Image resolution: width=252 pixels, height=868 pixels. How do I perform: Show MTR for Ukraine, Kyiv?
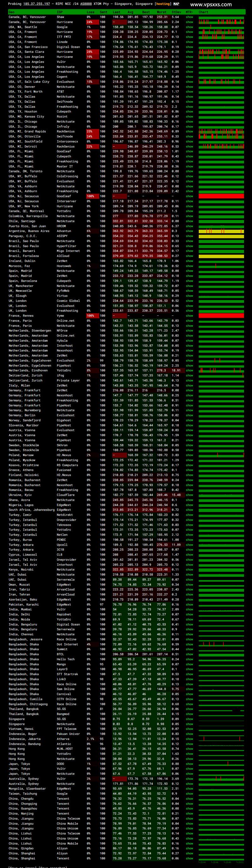(x=189, y=495)
